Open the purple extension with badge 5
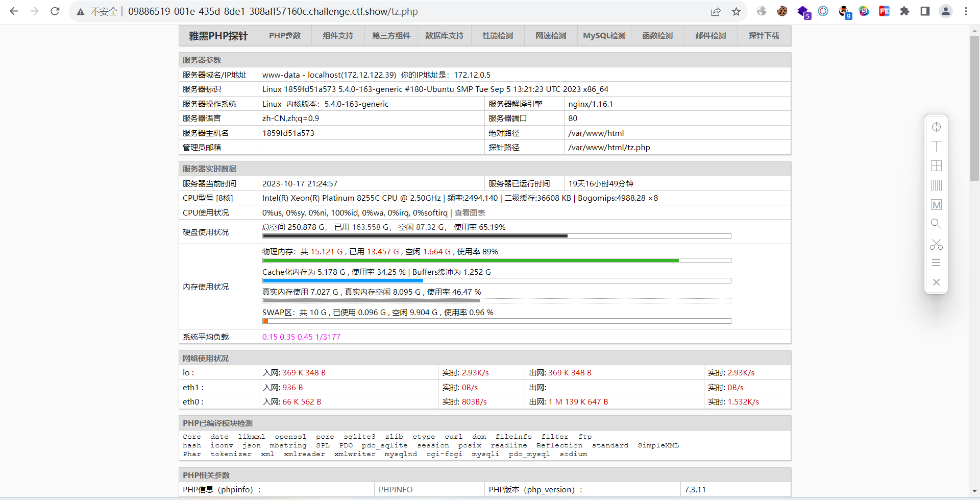Viewport: 980px width, 500px height. tap(803, 12)
